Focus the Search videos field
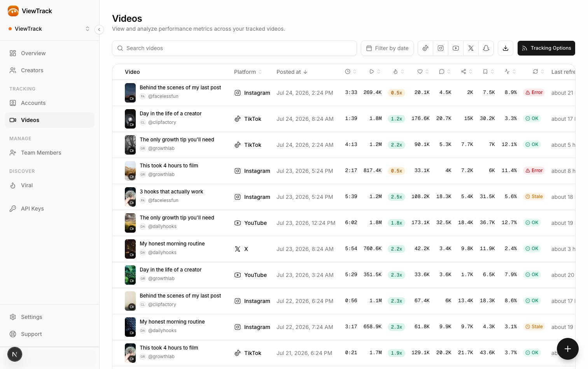Screen dimensions: 588x369 (x=234, y=48)
